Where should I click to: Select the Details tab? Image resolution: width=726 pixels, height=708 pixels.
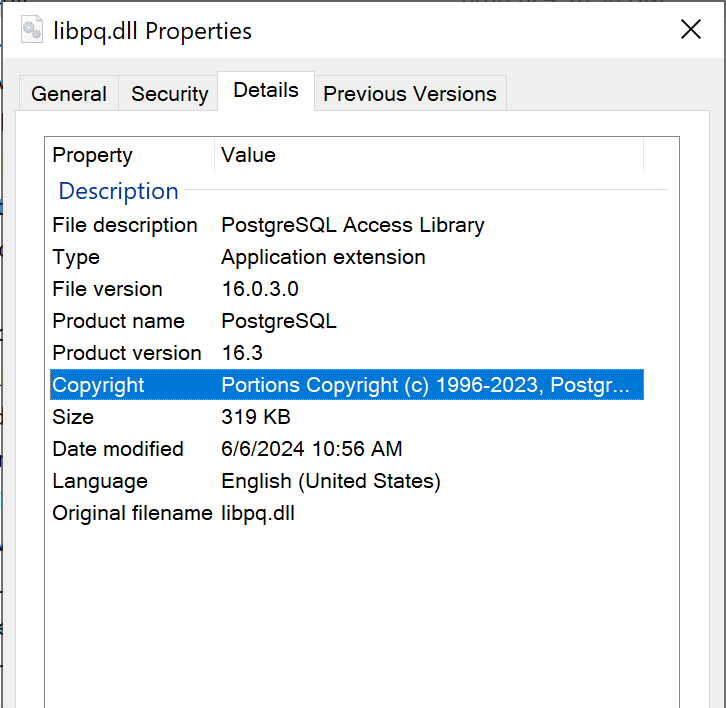266,90
